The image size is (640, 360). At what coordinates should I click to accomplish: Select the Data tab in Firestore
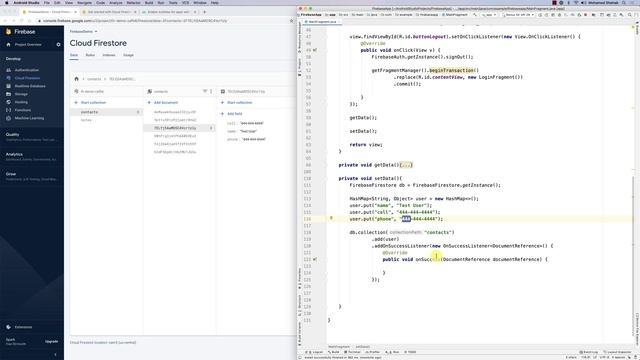click(x=74, y=55)
